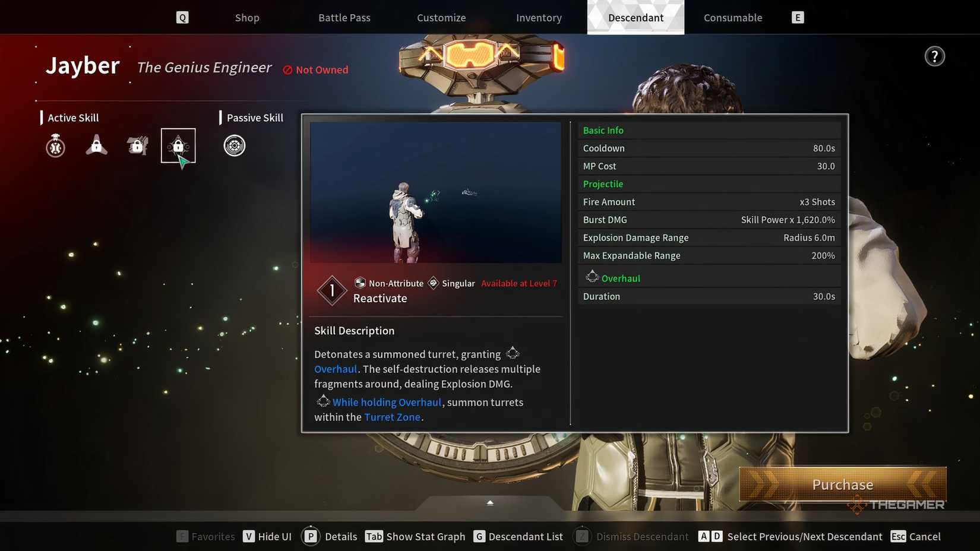Switch to the Battle Pass tab
This screenshot has width=980, height=551.
pos(344,18)
